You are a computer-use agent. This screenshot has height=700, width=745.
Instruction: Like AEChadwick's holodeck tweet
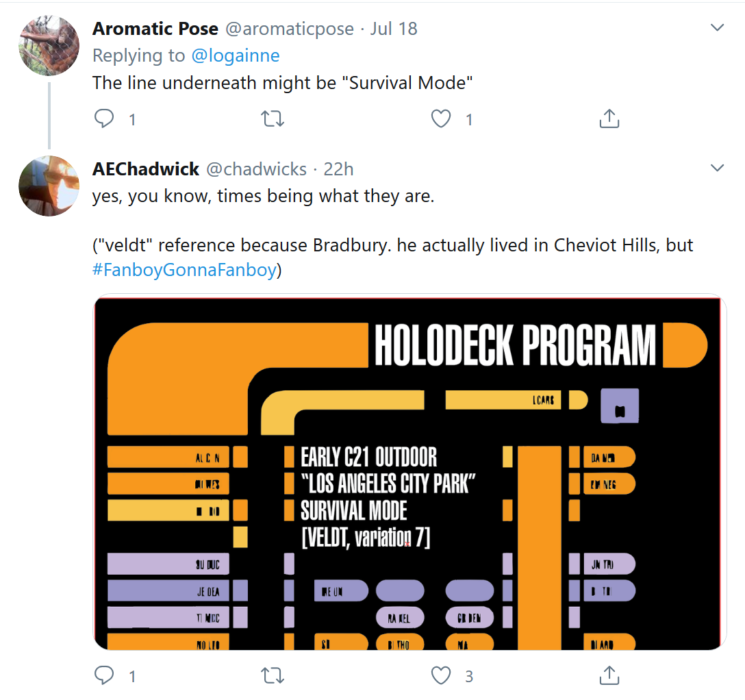click(x=441, y=676)
